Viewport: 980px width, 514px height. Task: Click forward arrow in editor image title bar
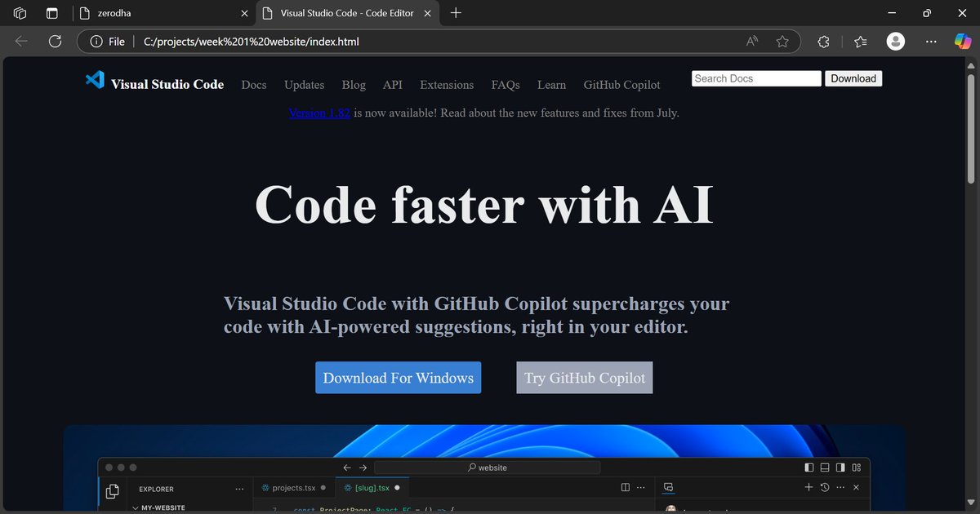pyautogui.click(x=363, y=467)
